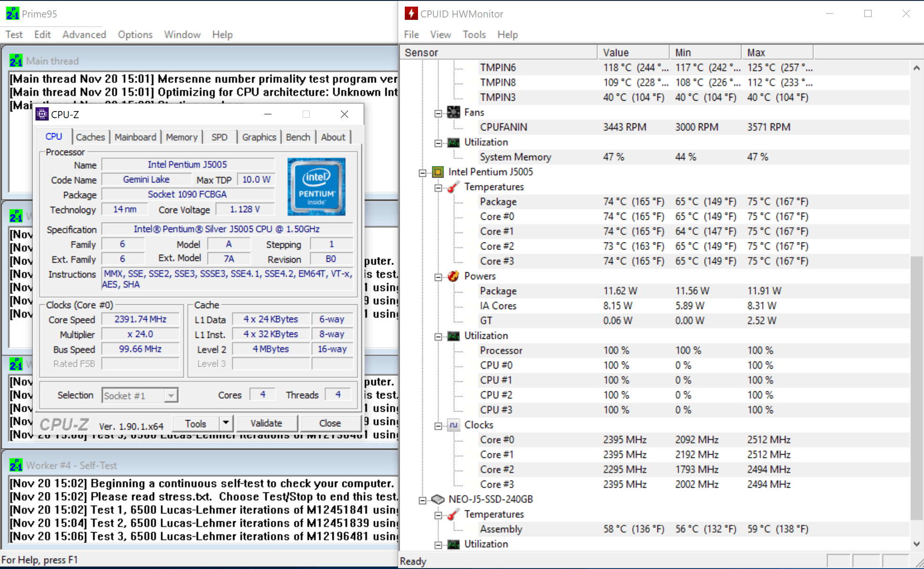Click the NEO-J5-SSD-240GB drive icon
The width and height of the screenshot is (924, 569).
coord(438,499)
